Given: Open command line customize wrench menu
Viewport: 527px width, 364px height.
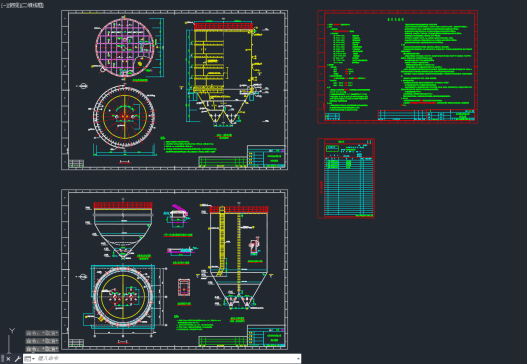Looking at the screenshot, I should 17,359.
